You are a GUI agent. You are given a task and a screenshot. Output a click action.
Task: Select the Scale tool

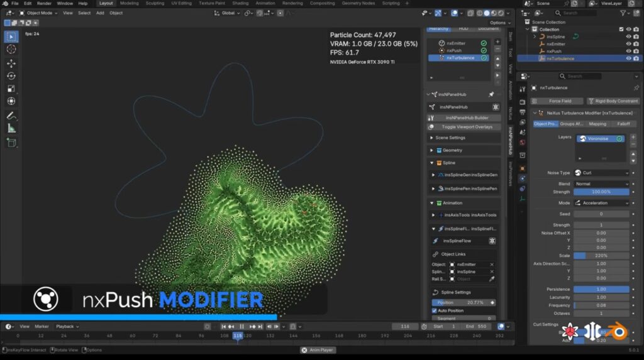11,89
